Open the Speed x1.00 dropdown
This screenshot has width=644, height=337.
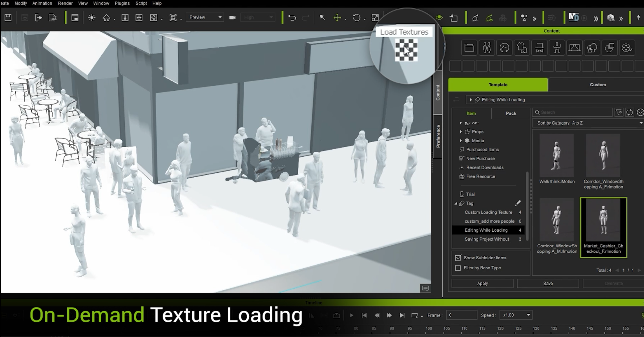(516, 315)
